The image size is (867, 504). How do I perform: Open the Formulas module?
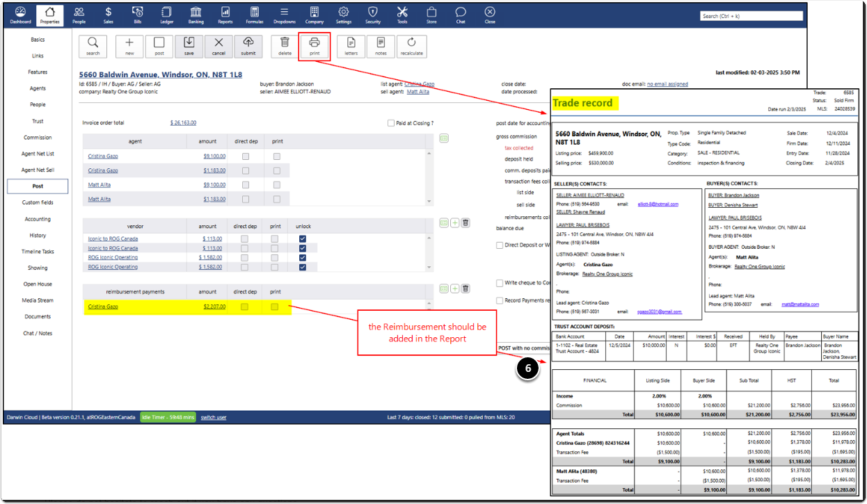click(x=255, y=15)
